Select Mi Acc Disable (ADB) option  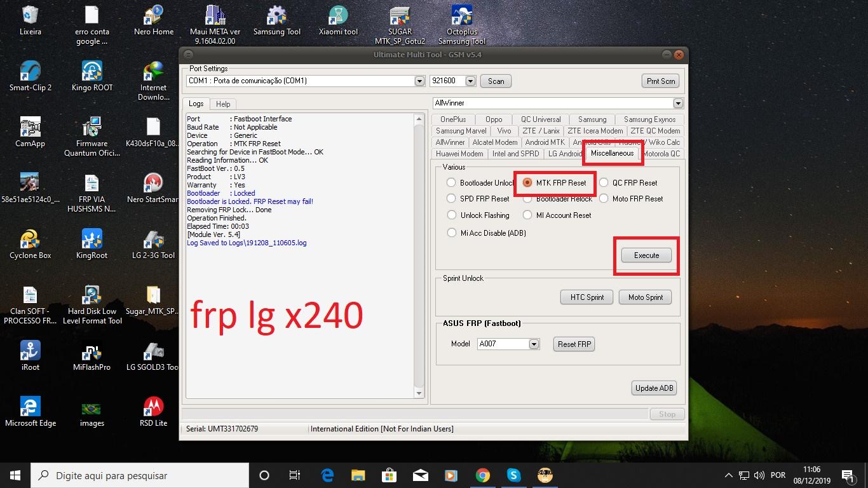tap(451, 233)
